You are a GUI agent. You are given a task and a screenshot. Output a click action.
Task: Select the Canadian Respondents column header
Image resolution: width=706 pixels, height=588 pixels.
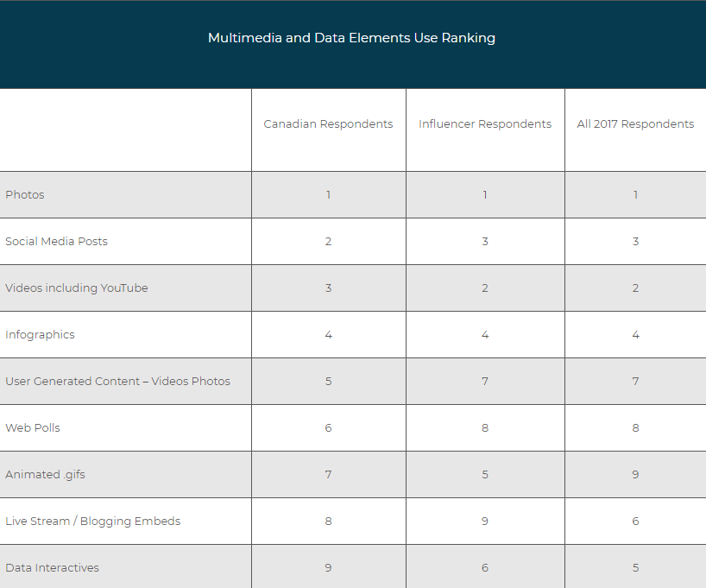coord(328,124)
